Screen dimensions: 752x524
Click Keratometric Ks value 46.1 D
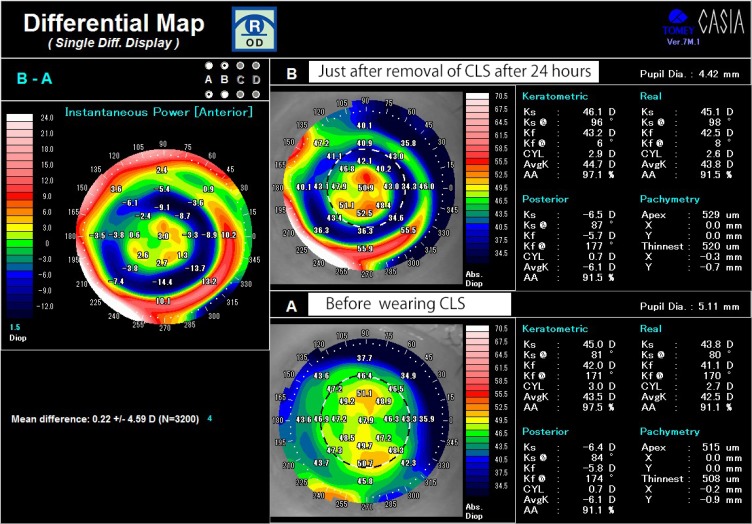click(599, 112)
